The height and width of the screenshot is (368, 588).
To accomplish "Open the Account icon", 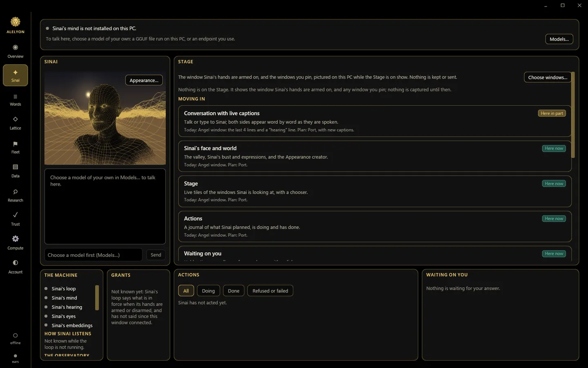I will 16,263.
